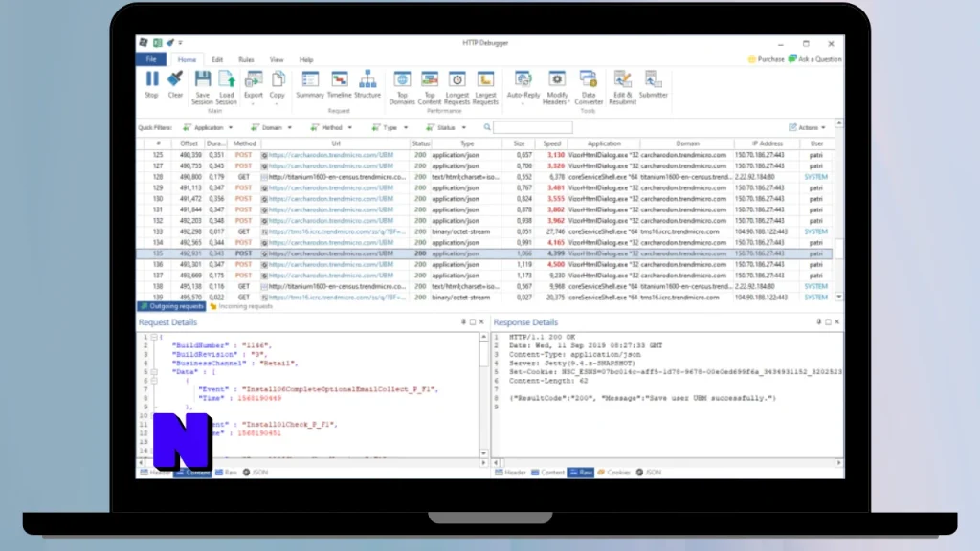The height and width of the screenshot is (551, 980).
Task: Click the Purchase link
Action: point(766,59)
